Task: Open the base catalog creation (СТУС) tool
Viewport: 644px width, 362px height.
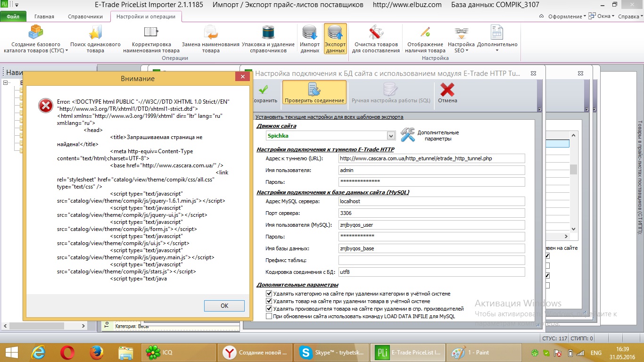Action: point(36,39)
